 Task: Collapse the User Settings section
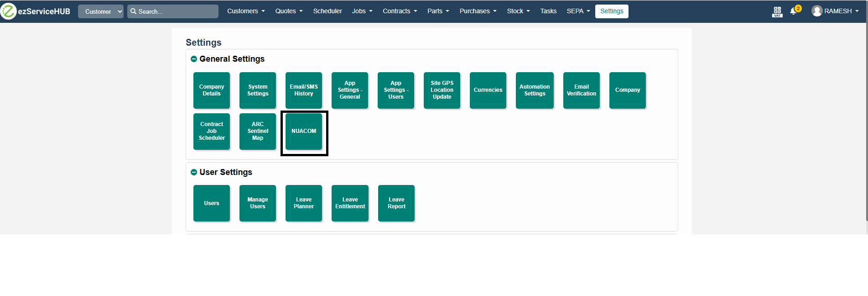click(x=194, y=172)
